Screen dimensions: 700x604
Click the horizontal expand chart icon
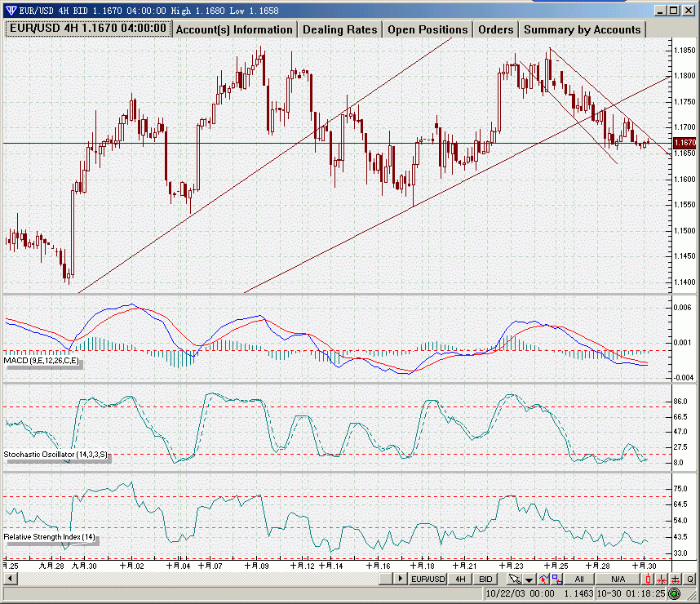coord(676,579)
